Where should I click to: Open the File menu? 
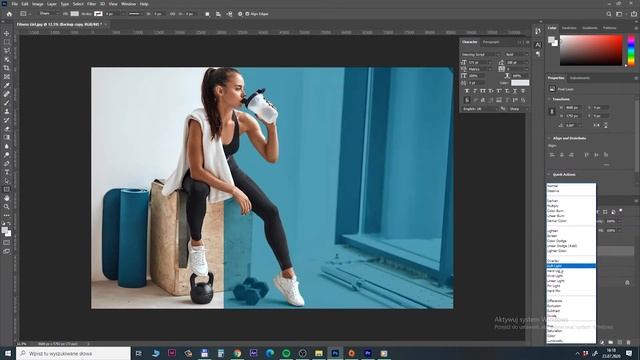pyautogui.click(x=14, y=4)
